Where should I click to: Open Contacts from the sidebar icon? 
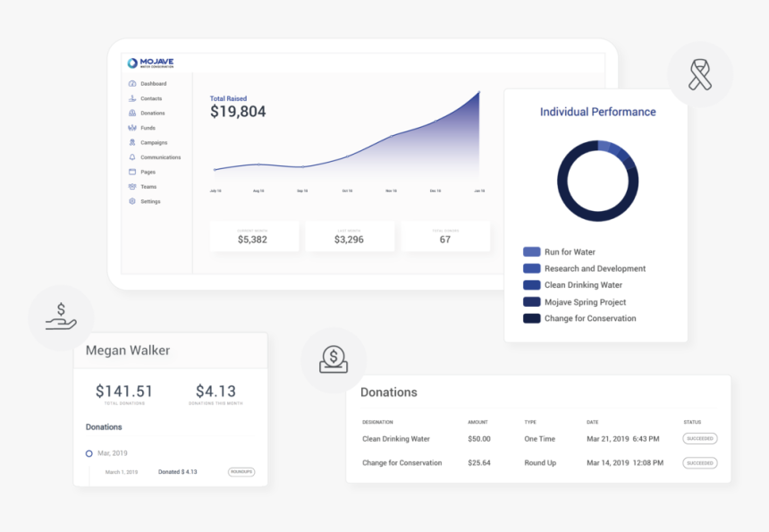coord(132,98)
